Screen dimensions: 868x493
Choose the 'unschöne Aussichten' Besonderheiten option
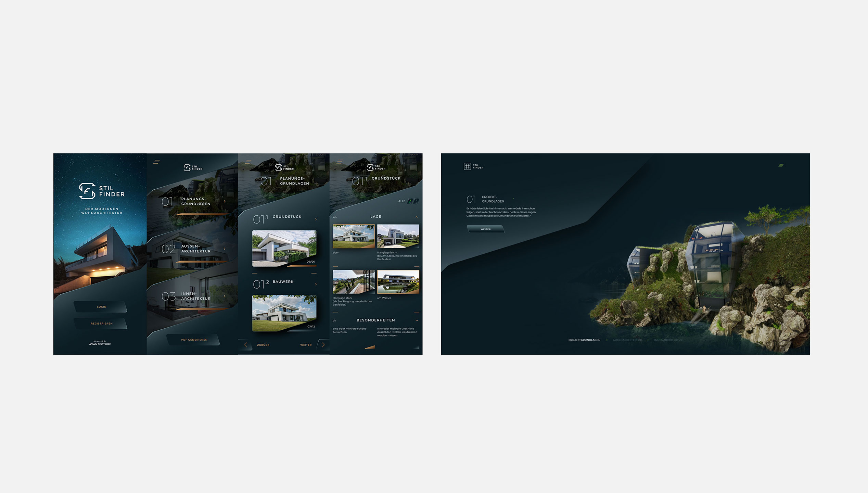(397, 332)
